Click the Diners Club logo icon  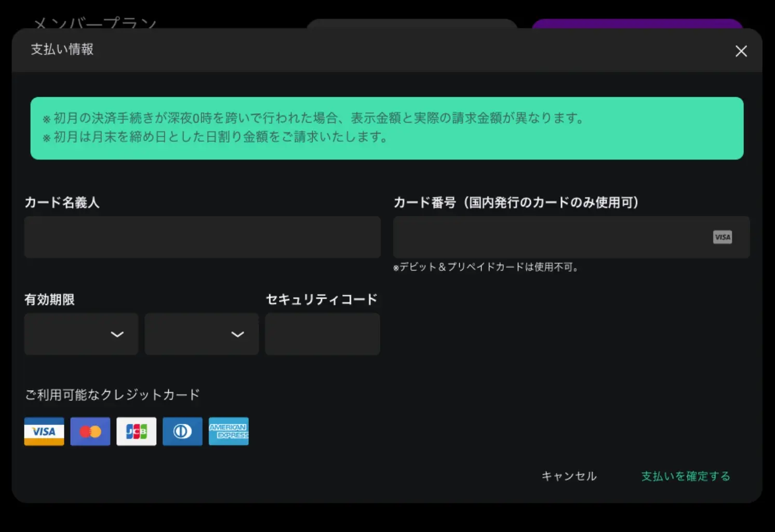pyautogui.click(x=182, y=431)
